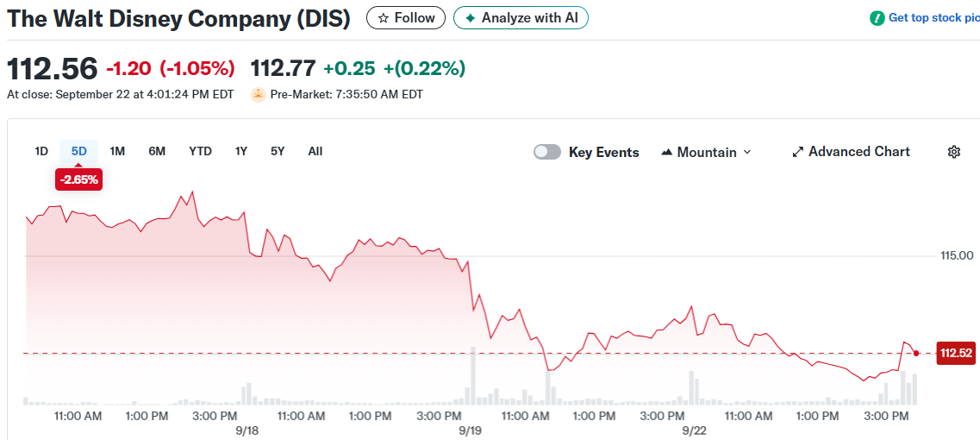Click the red end-of-line chart marker dot
Viewport: 980px width, 440px height.
pyautogui.click(x=916, y=354)
